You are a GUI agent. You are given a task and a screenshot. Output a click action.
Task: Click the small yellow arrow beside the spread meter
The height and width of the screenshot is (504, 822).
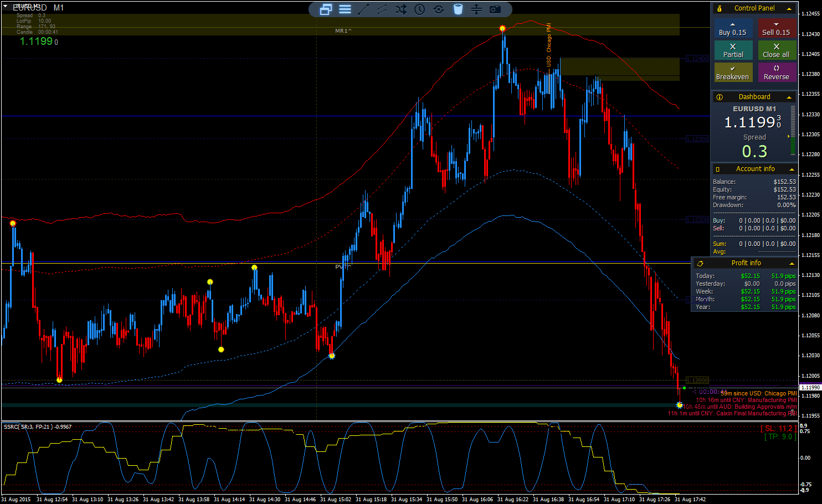788,136
